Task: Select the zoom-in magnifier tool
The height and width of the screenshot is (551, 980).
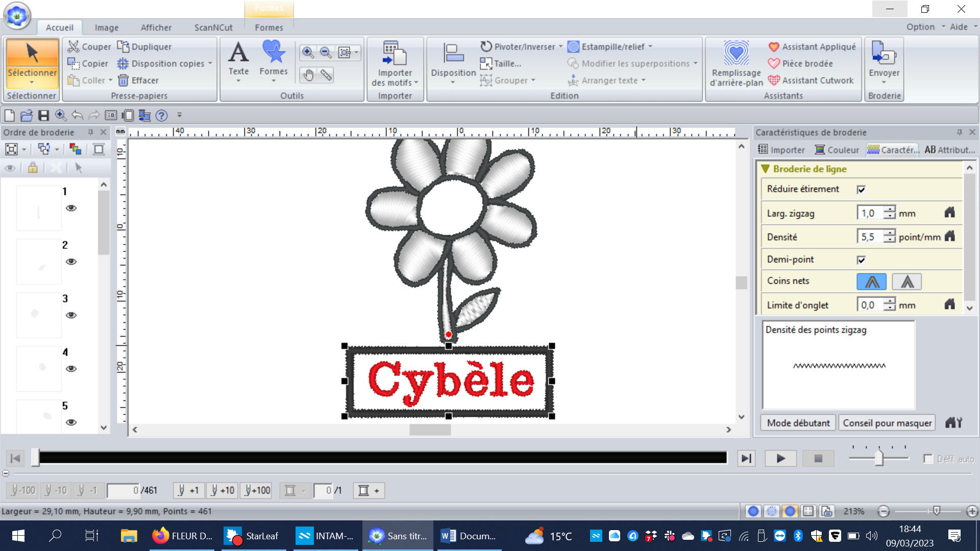Action: point(307,53)
